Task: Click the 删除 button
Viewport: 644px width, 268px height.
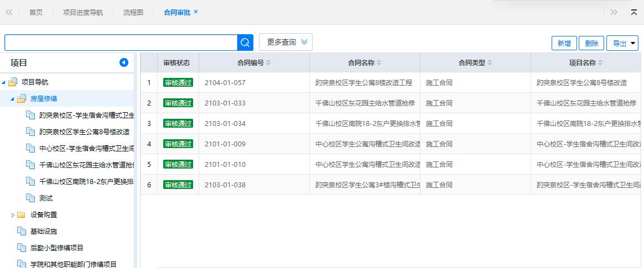Action: tap(591, 44)
